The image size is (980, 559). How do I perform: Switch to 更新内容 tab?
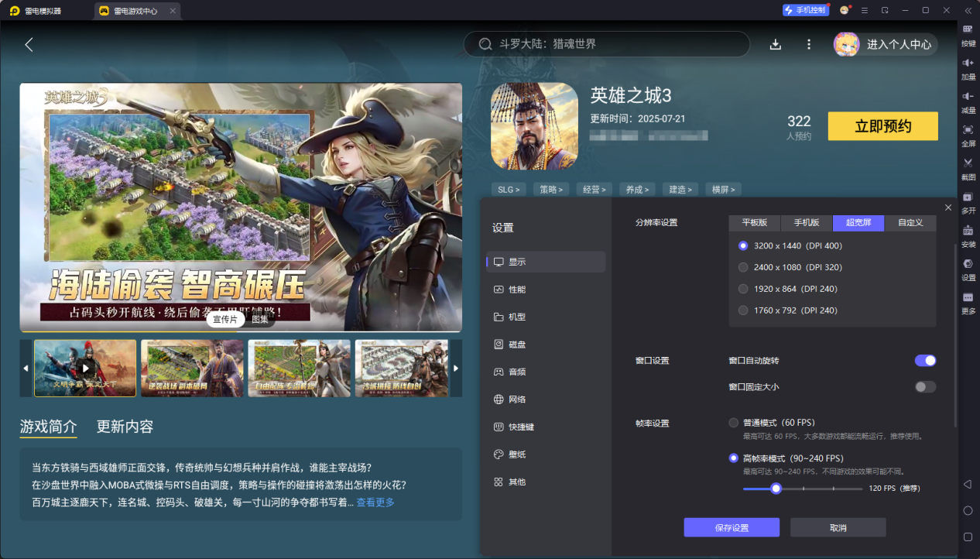125,427
